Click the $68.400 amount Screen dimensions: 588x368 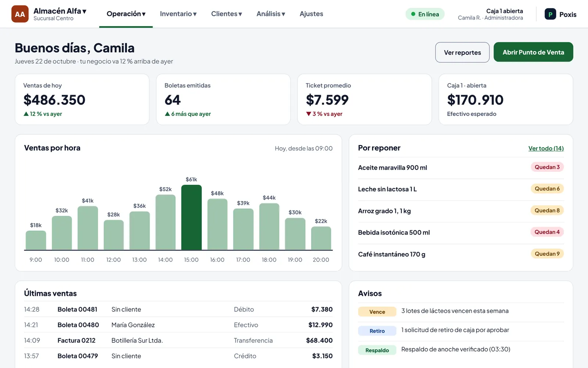(319, 340)
